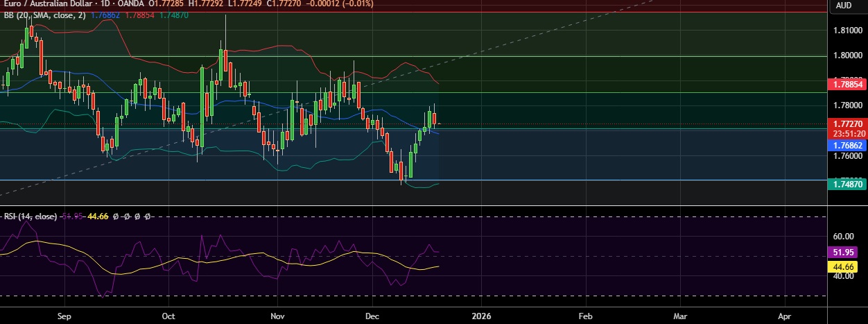
Task: Click the yellow 44.66 value in RSI legend
Action: 99,216
